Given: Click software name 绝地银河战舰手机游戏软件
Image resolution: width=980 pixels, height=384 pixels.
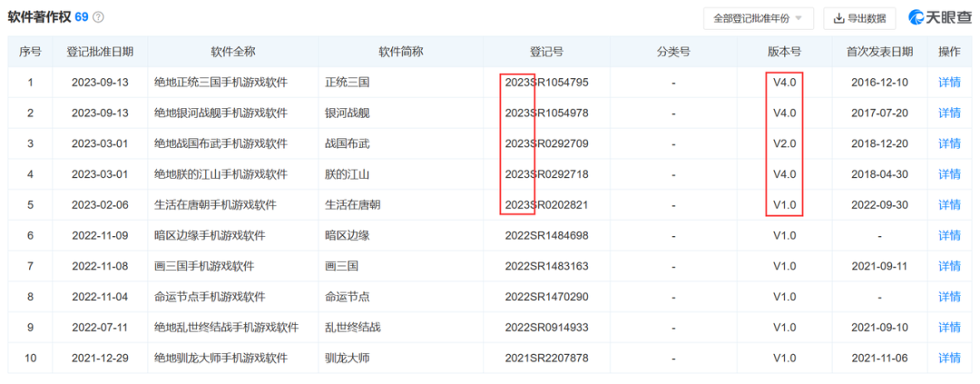Looking at the screenshot, I should tap(221, 113).
